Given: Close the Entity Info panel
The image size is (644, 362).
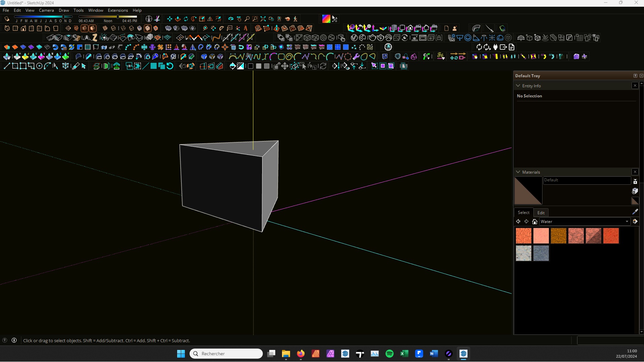Looking at the screenshot, I should [635, 86].
